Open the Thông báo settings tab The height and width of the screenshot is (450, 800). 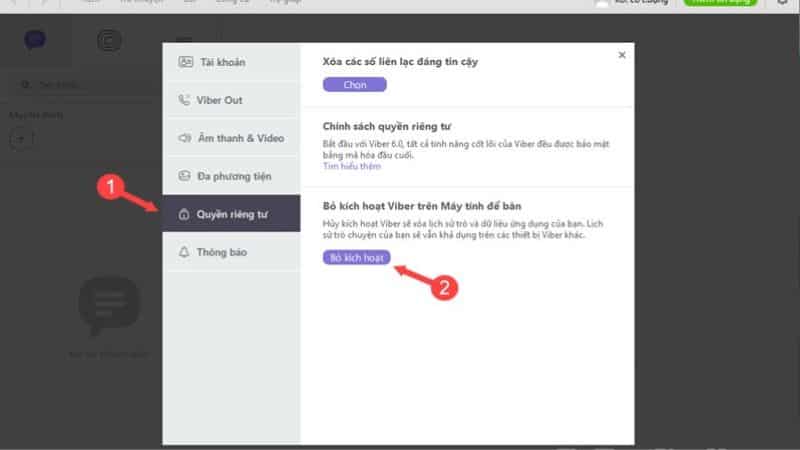231,252
